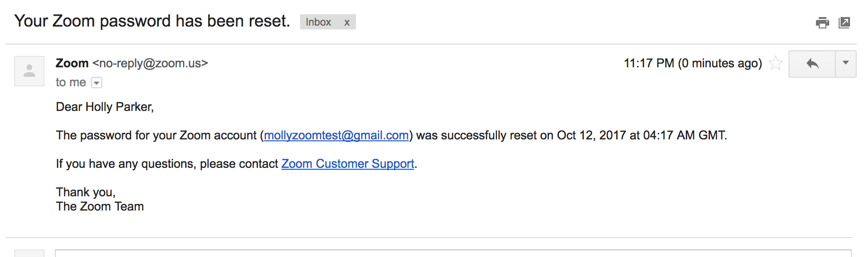The width and height of the screenshot is (868, 257).
Task: Click the email subject heading
Action: point(152,21)
